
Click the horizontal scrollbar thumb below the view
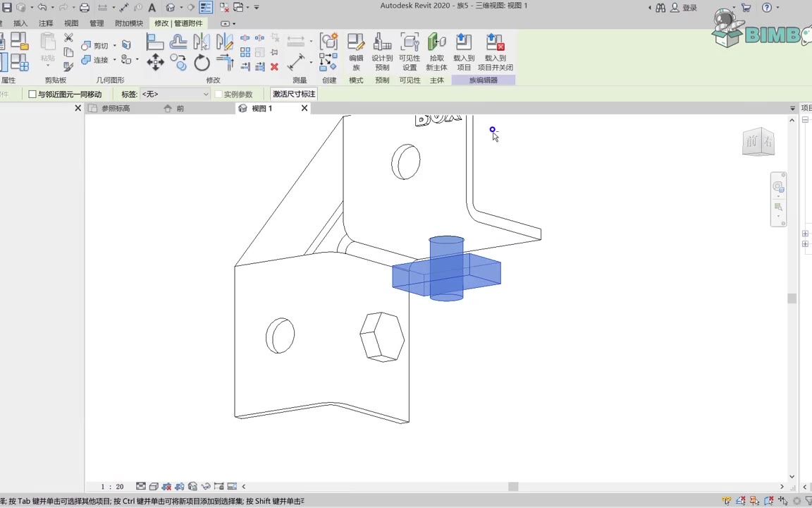pyautogui.click(x=513, y=486)
